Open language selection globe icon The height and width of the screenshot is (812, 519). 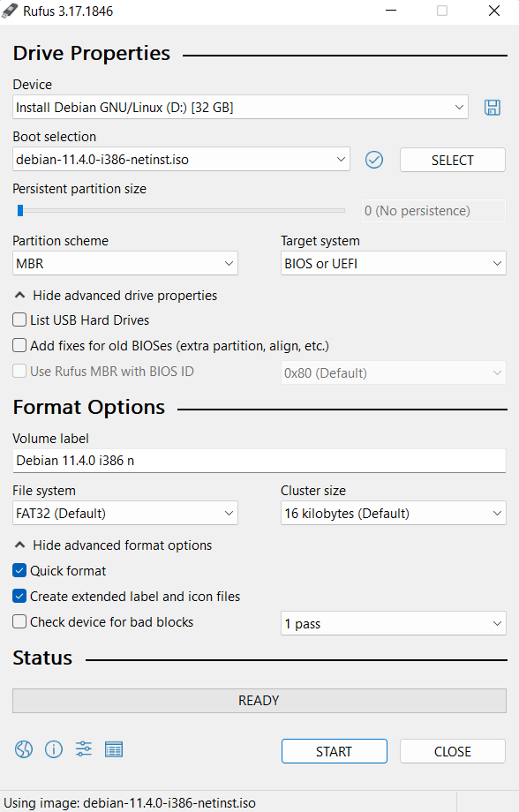pos(24,749)
